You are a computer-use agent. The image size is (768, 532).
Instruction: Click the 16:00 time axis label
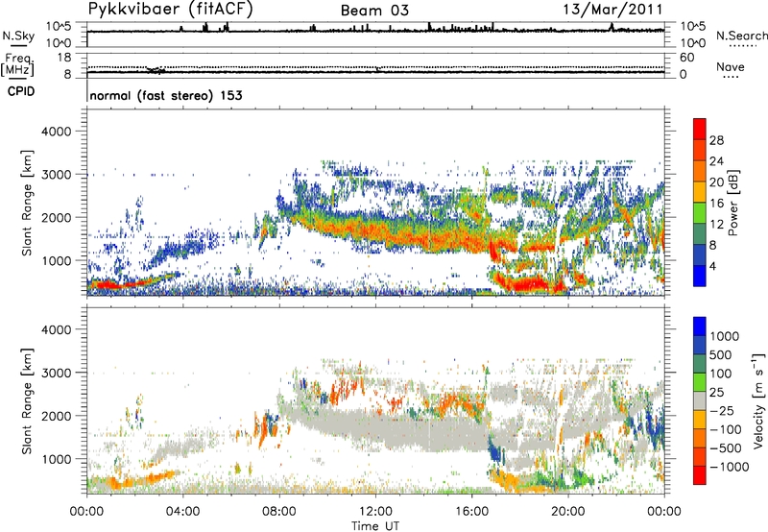[x=471, y=512]
